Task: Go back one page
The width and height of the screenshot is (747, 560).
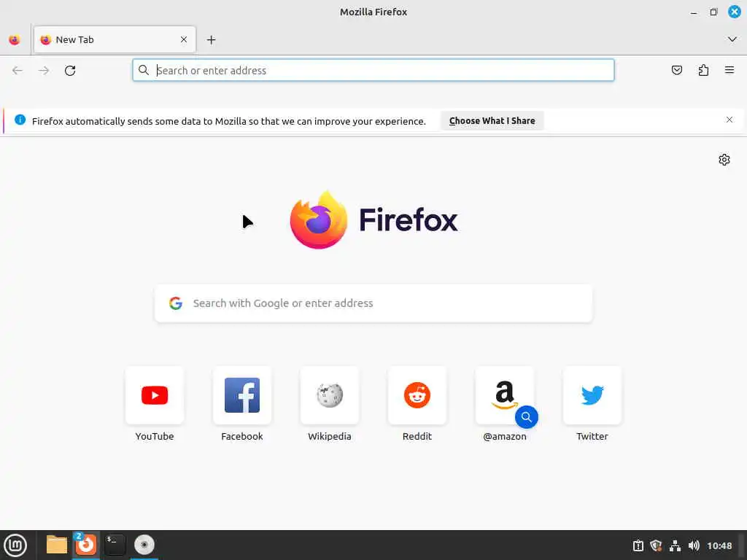Action: 18,71
